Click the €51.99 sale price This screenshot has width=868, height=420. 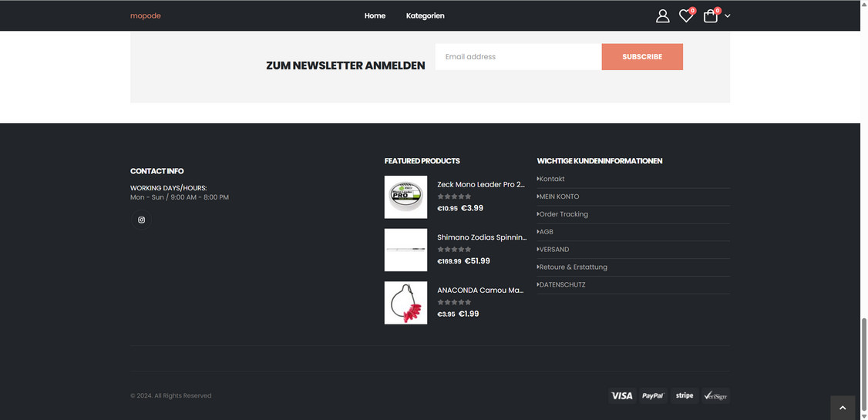tap(477, 260)
